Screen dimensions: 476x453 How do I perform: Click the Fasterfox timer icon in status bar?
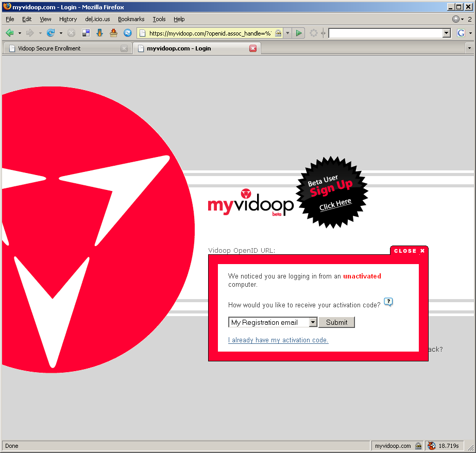pos(431,446)
